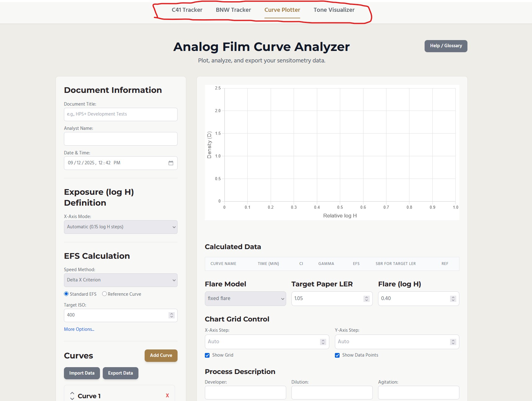
Task: Open the X-Axis Mode dropdown
Action: pyautogui.click(x=120, y=227)
